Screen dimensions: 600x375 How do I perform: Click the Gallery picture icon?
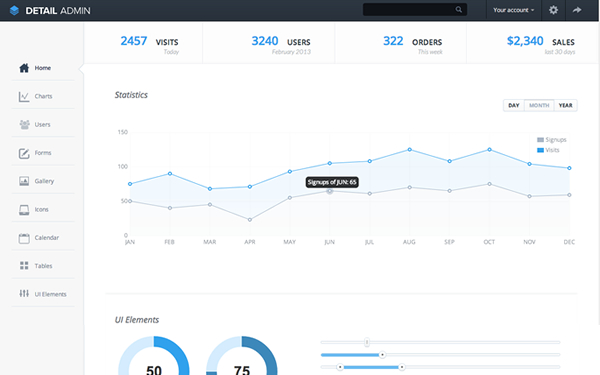coord(24,181)
